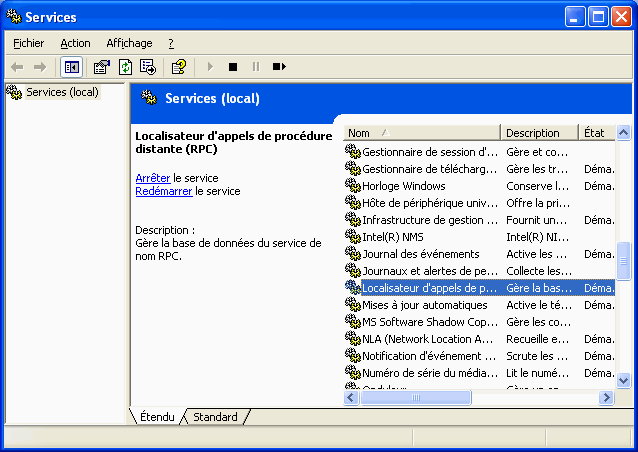Image resolution: width=638 pixels, height=452 pixels.
Task: Switch to the Standard tab
Action: (x=215, y=417)
